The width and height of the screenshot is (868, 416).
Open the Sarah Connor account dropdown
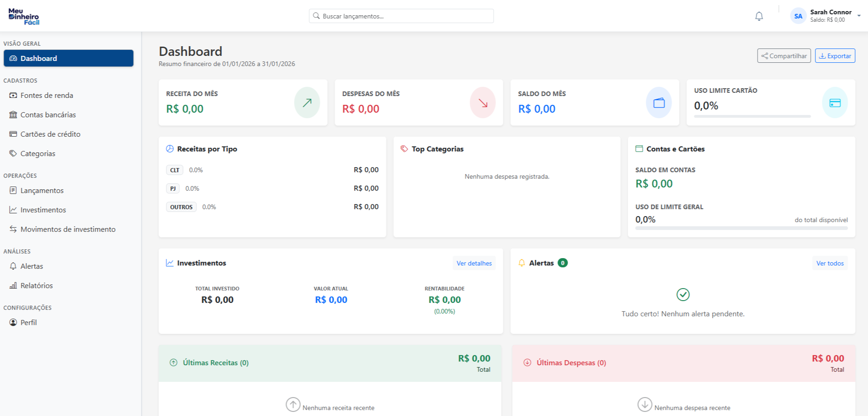(825, 15)
